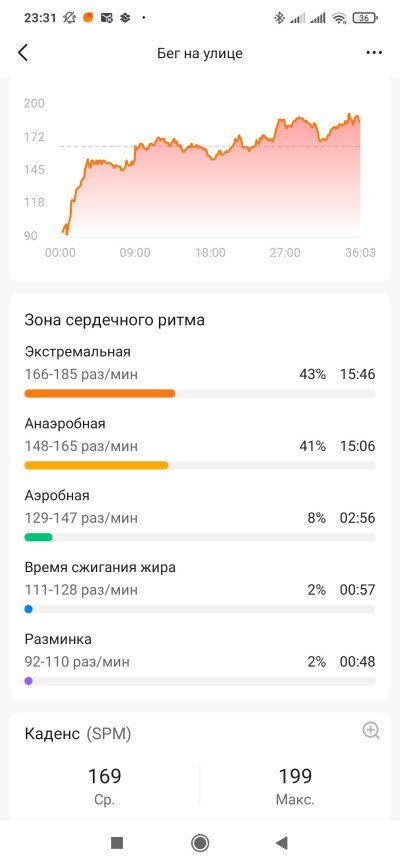The height and width of the screenshot is (867, 400).
Task: Tap the muted notifications bell icon
Action: click(x=69, y=18)
